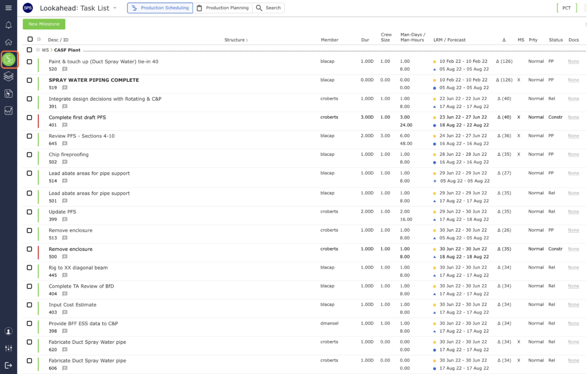Open comment icon for task 501
The width and height of the screenshot is (588, 374).
(65, 201)
